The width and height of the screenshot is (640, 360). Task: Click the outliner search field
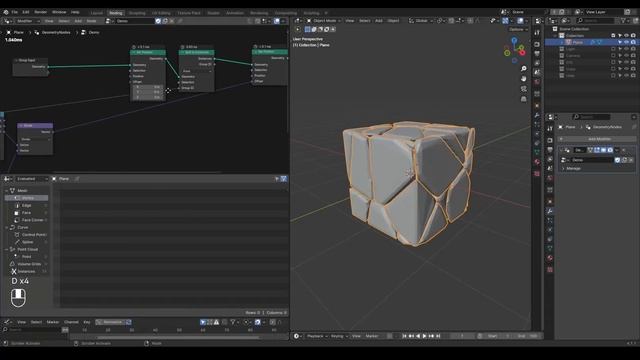click(x=595, y=20)
